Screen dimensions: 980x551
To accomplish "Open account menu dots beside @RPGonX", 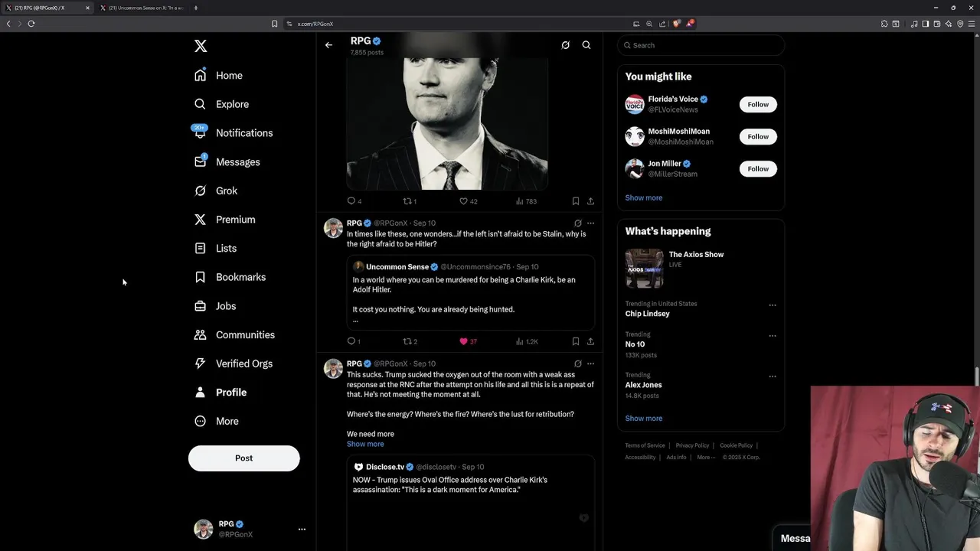I will 302,529.
